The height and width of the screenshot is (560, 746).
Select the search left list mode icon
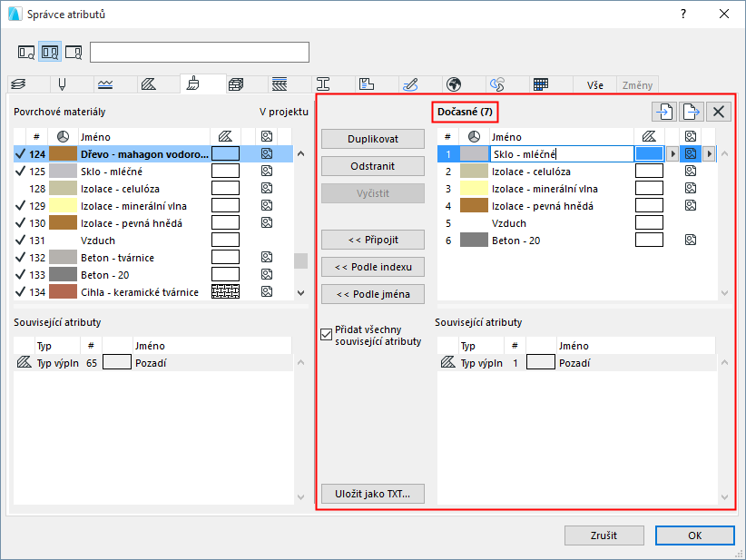(26, 52)
